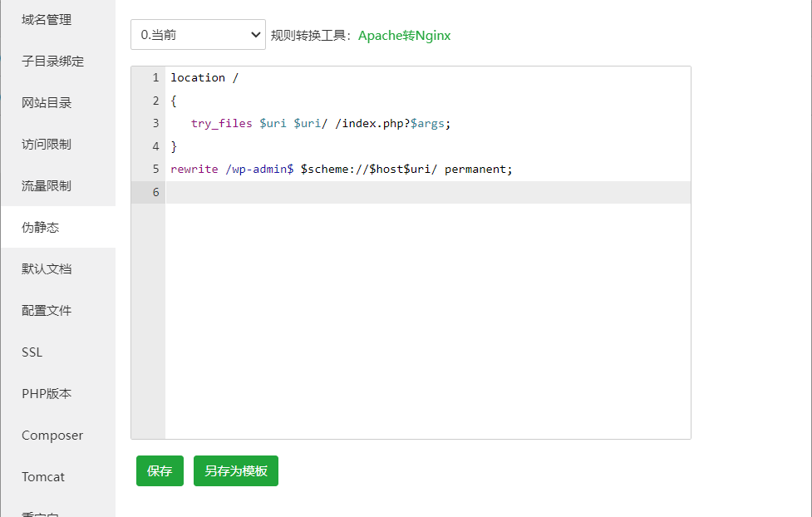This screenshot has height=517, width=812.
Task: Open the Tomcat tab
Action: tap(43, 477)
